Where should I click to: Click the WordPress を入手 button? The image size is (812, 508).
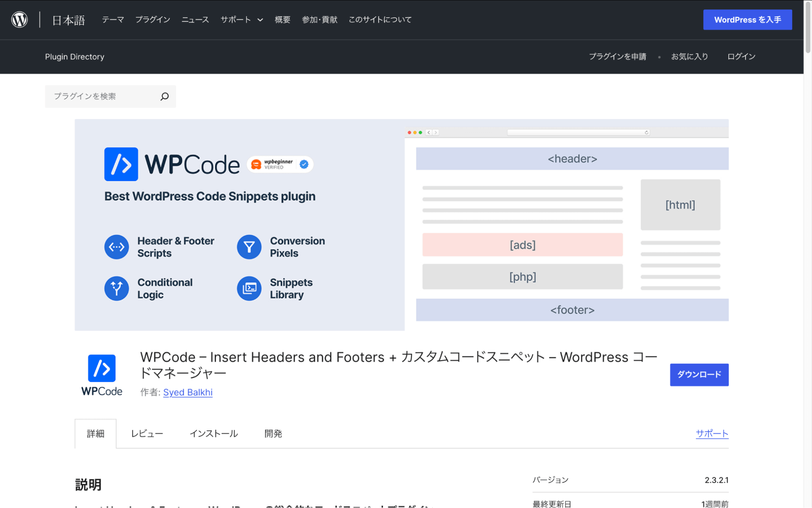747,19
